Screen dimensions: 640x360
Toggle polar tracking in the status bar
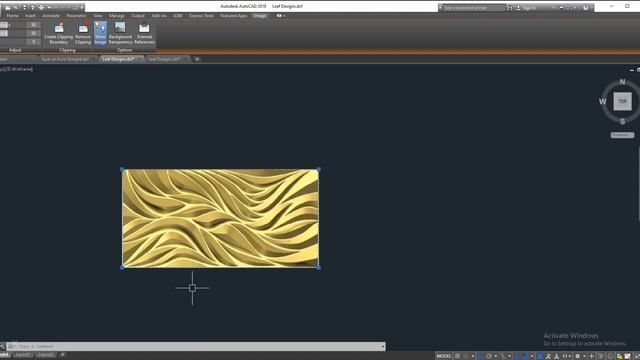pyautogui.click(x=489, y=356)
